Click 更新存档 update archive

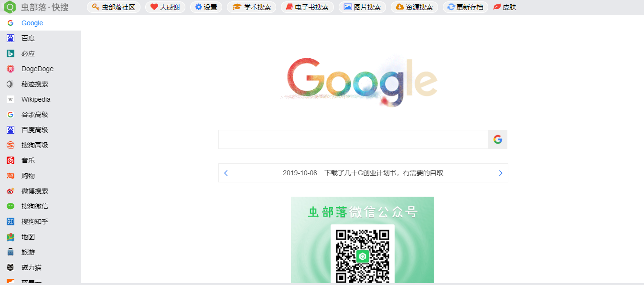coord(465,7)
